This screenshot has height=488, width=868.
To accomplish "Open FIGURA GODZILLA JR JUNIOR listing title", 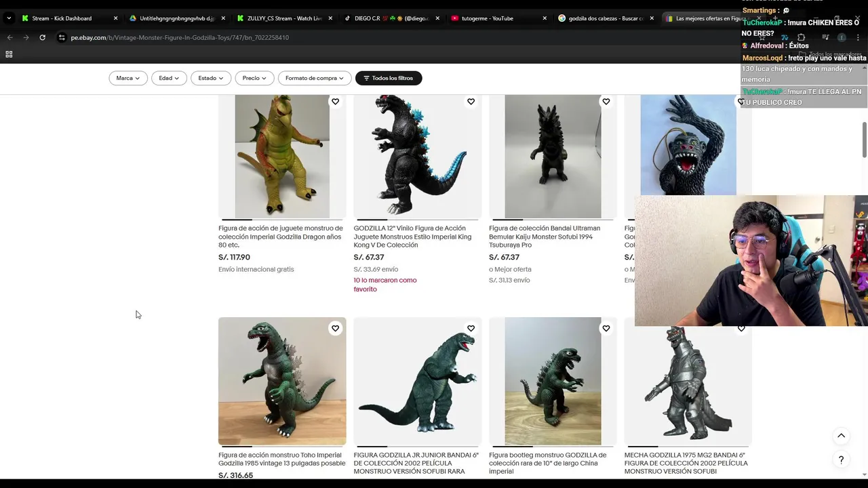I will tap(416, 463).
